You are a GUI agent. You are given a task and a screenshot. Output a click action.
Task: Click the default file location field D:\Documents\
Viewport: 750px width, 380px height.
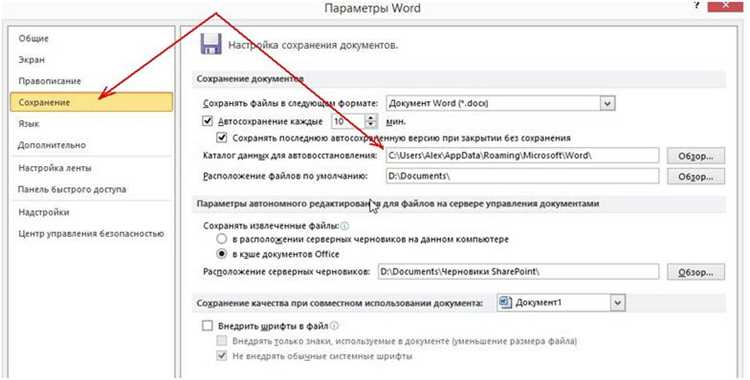click(x=522, y=176)
